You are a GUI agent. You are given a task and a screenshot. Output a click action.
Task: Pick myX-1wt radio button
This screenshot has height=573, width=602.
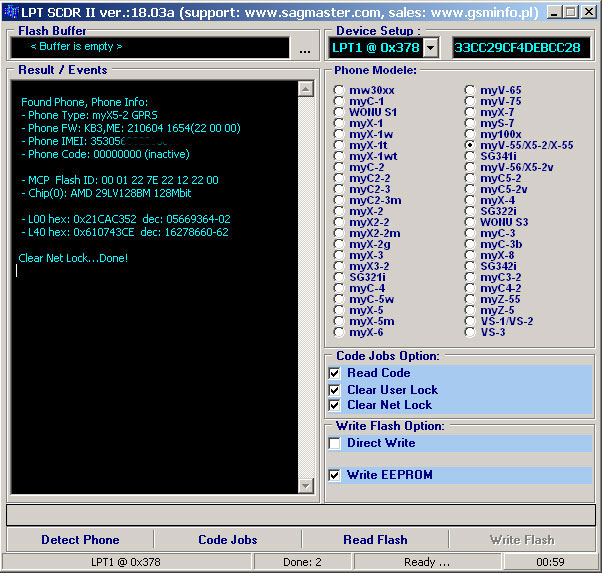click(x=339, y=156)
